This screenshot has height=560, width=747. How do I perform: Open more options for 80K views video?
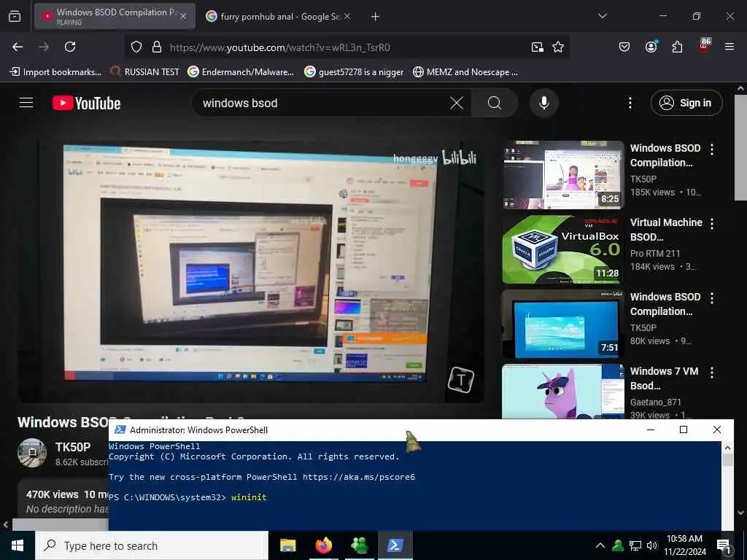pos(712,298)
